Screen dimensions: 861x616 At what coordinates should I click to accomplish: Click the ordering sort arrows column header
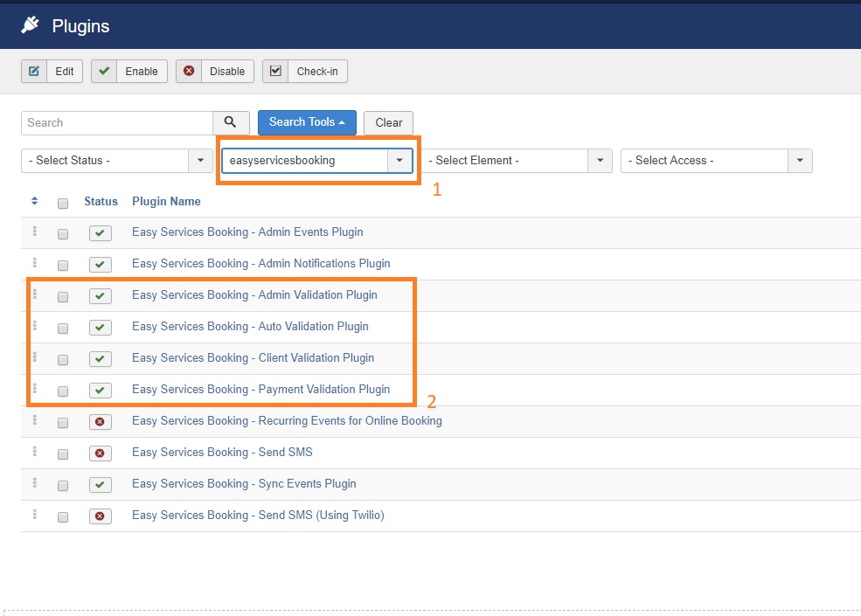(x=35, y=201)
